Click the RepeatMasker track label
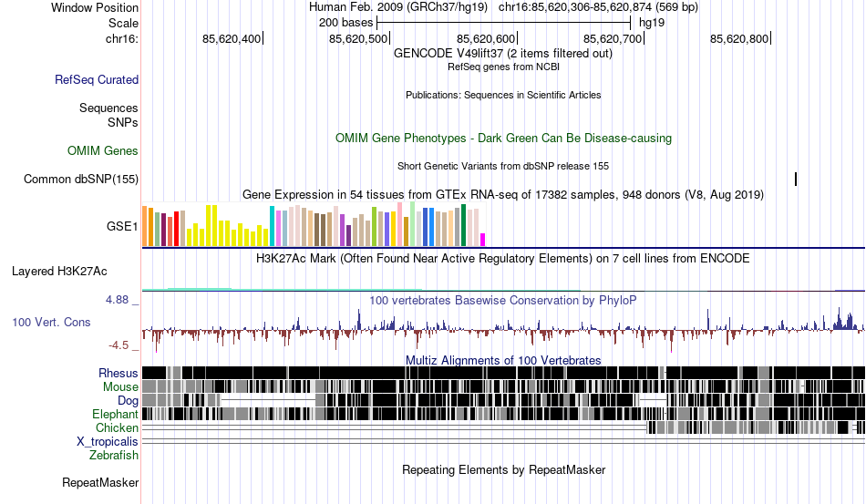This screenshot has height=504, width=866. point(100,482)
